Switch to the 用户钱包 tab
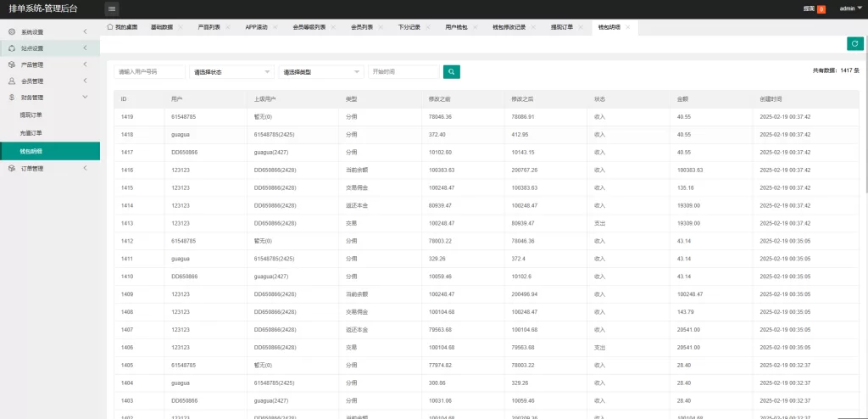 tap(456, 27)
